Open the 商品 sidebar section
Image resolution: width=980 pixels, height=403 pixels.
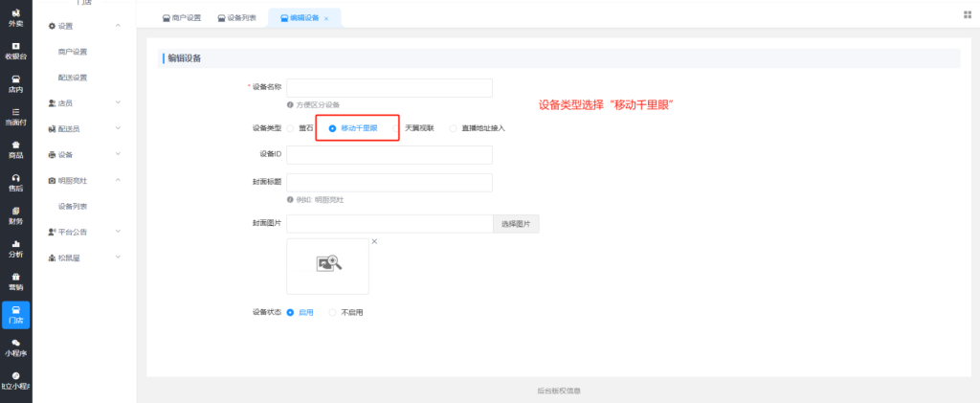15,150
